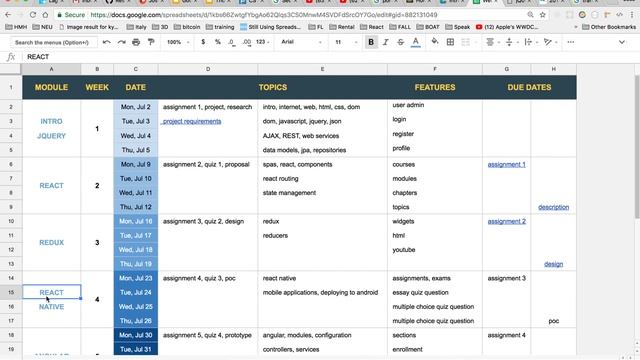Viewport: 640px width, 360px height.
Task: Go back in the browser
Action: point(8,15)
